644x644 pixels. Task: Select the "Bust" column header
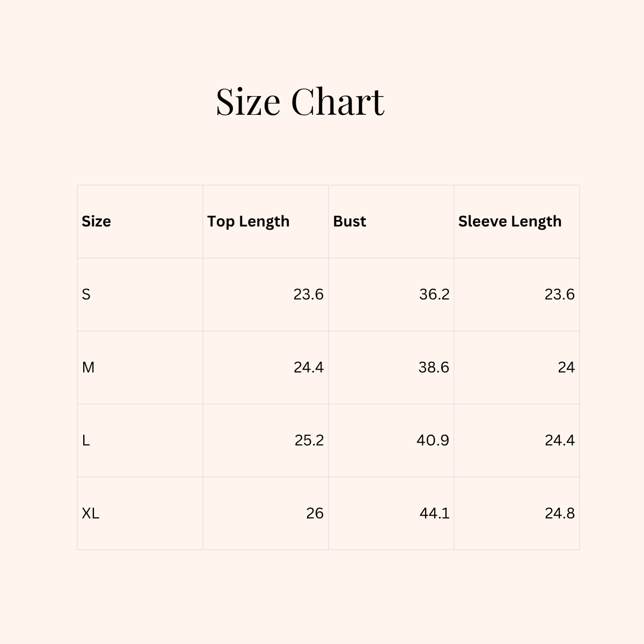coord(349,221)
